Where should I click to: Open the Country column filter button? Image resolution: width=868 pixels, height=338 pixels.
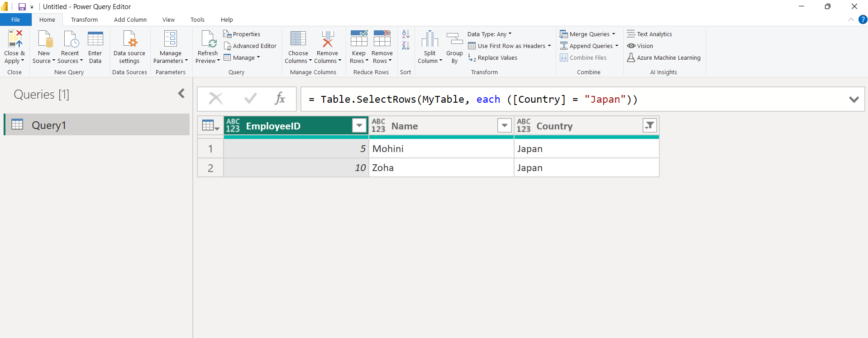pos(649,125)
